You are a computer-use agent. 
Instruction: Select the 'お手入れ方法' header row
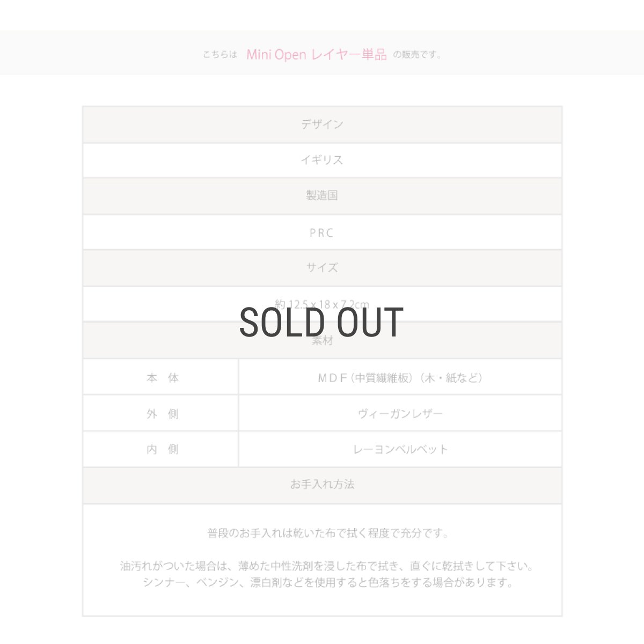322,485
